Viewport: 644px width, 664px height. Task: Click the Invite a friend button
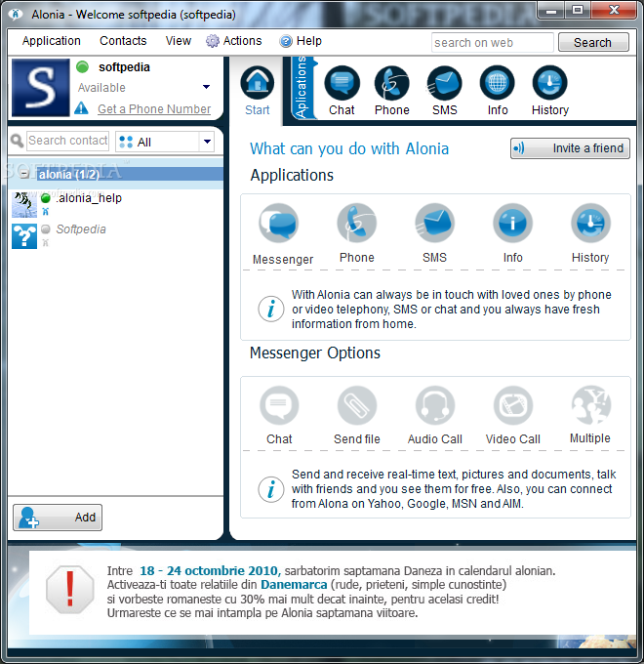pos(570,148)
